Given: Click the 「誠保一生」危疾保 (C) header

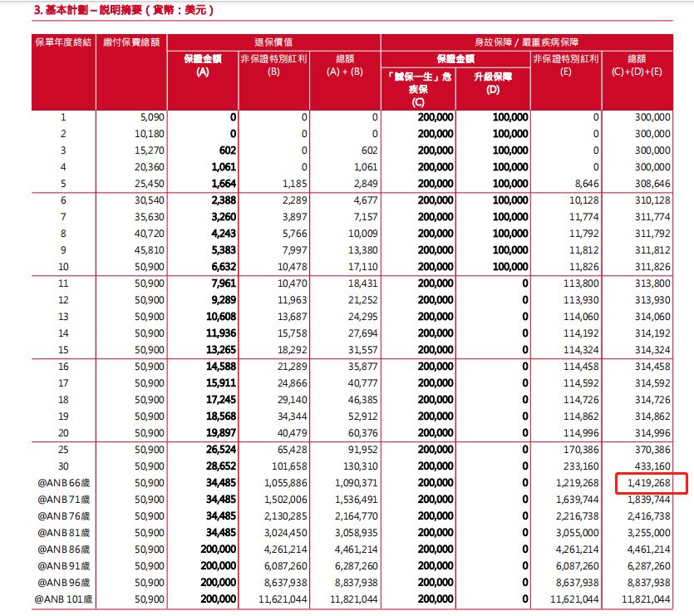Looking at the screenshot, I should (418, 89).
